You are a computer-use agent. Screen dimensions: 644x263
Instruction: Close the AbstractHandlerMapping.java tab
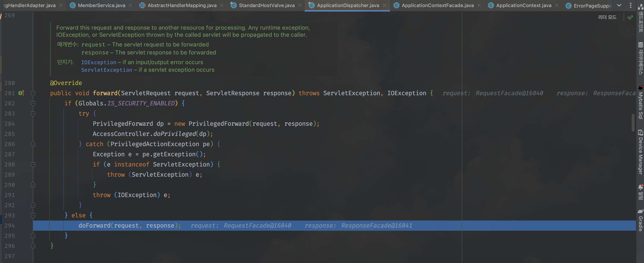(222, 5)
